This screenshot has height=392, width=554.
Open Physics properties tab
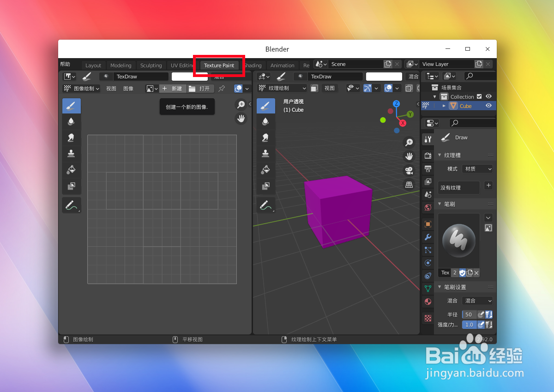click(428, 263)
